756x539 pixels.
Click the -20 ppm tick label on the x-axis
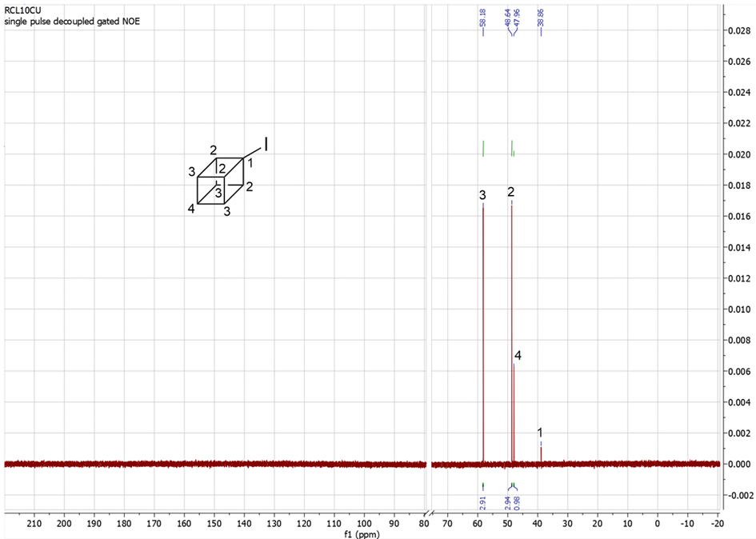point(716,523)
